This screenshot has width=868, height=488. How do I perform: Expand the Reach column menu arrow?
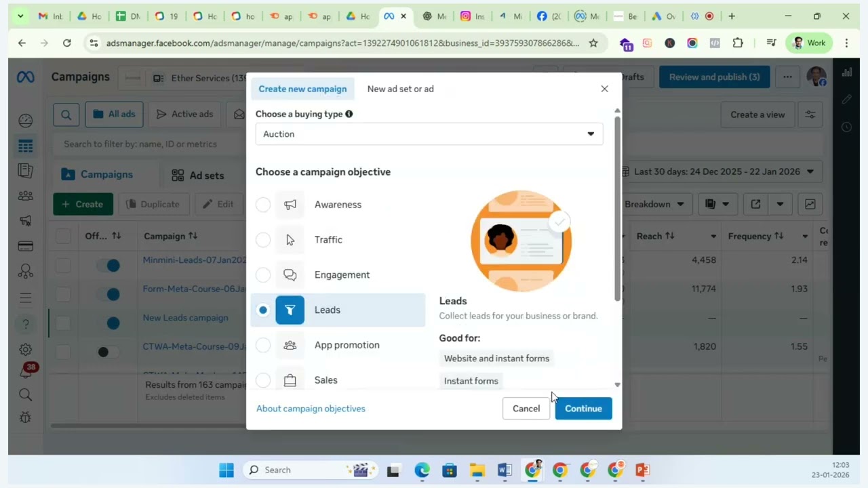click(713, 237)
